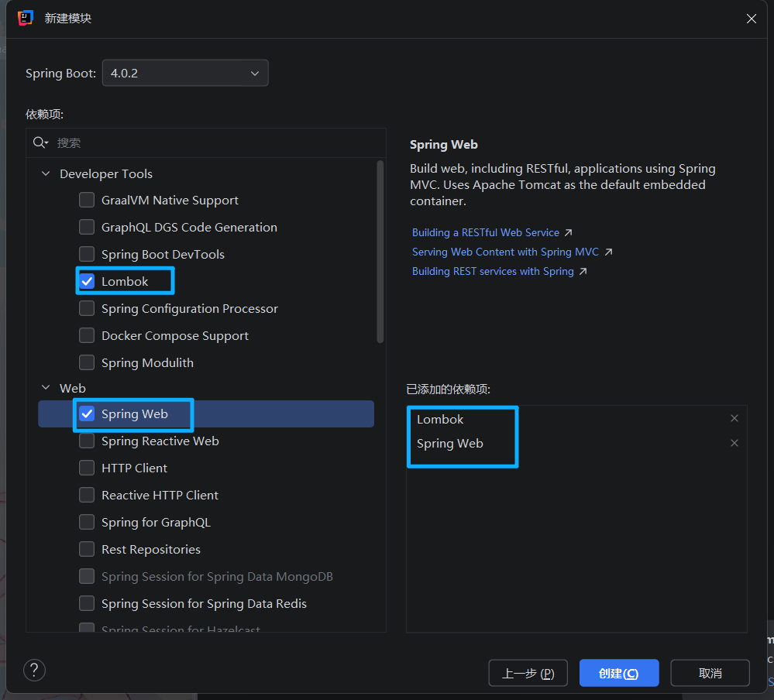Tick Spring Boot DevTools checkbox

[x=87, y=255]
